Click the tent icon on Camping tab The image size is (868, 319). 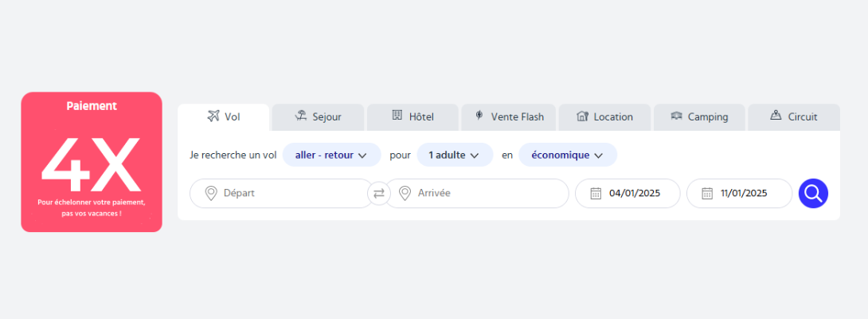click(x=677, y=116)
